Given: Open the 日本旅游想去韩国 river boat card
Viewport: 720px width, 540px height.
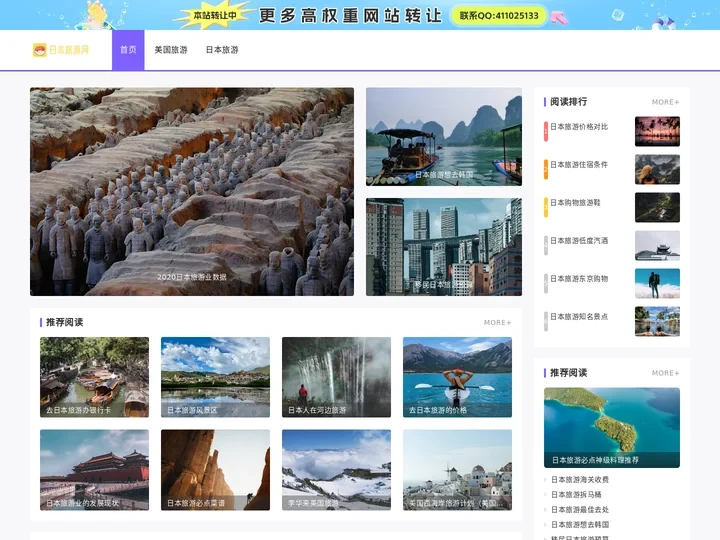Looking at the screenshot, I should click(444, 137).
